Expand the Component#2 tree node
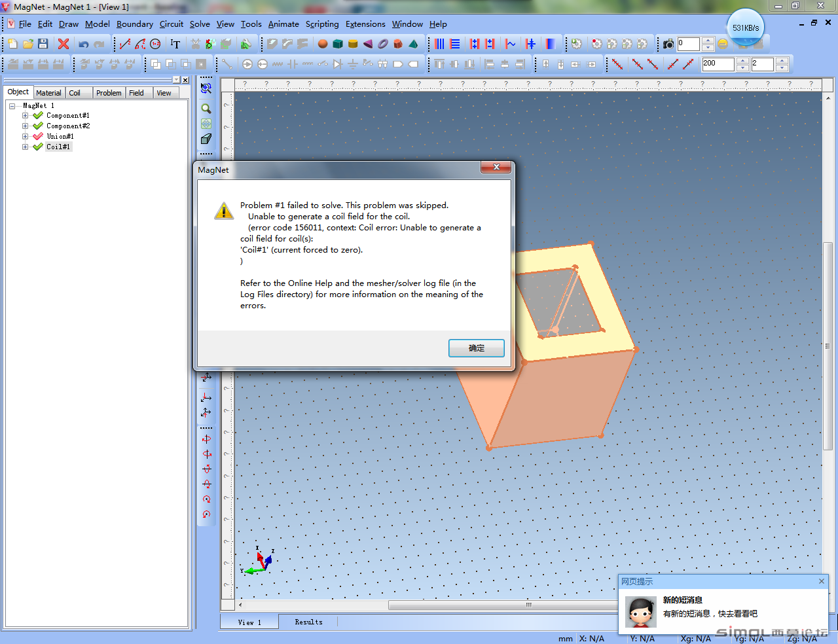This screenshot has width=838, height=644. pyautogui.click(x=25, y=126)
